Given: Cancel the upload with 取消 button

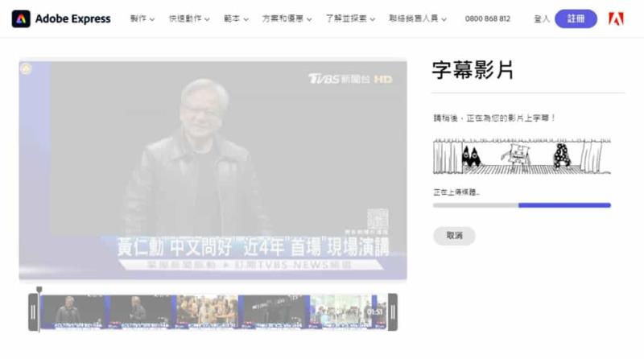Looking at the screenshot, I should click(454, 236).
